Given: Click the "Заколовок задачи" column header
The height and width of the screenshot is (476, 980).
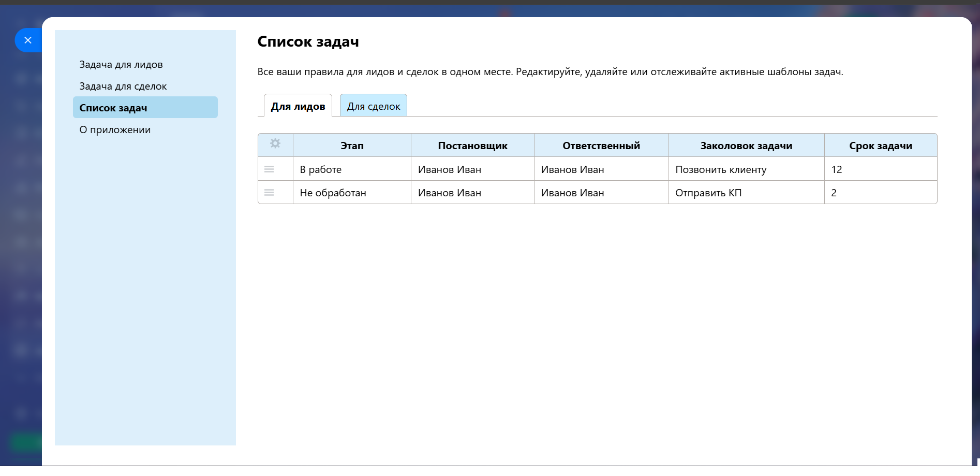Looking at the screenshot, I should coord(747,146).
